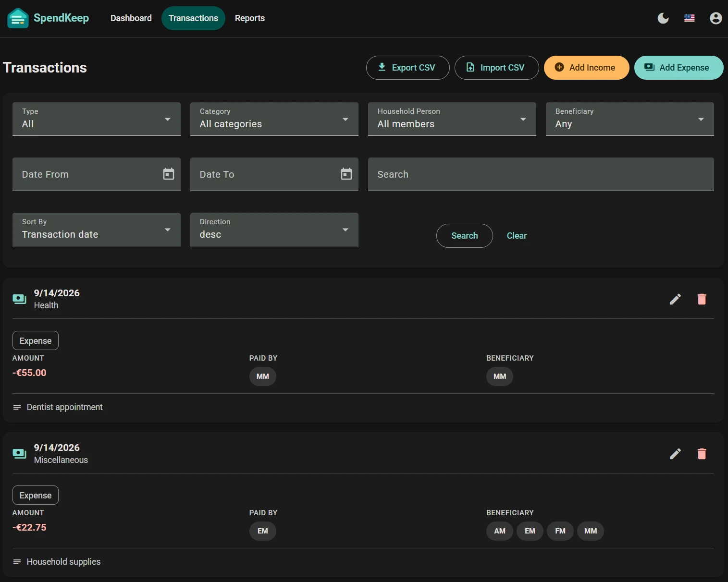The image size is (728, 582).
Task: Open the Household Person dropdown
Action: coord(452,119)
